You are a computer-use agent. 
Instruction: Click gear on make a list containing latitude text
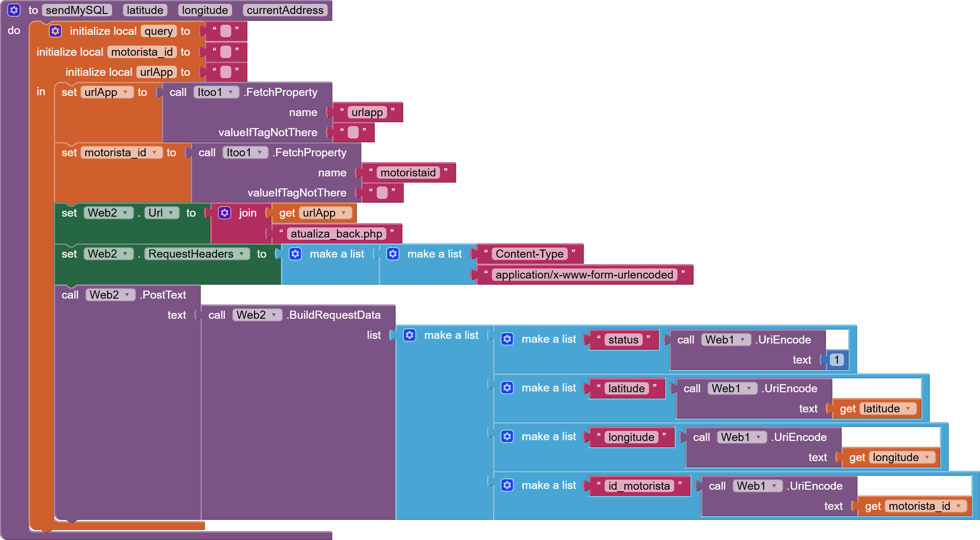[x=507, y=388]
